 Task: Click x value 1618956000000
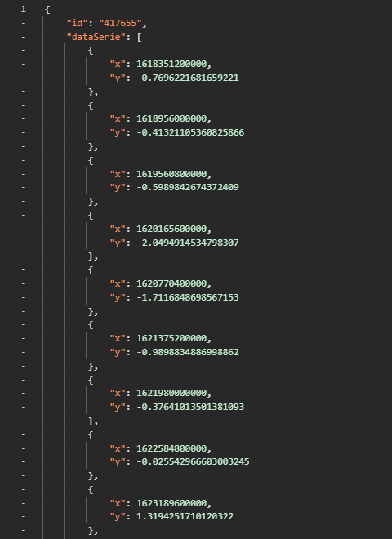171,118
